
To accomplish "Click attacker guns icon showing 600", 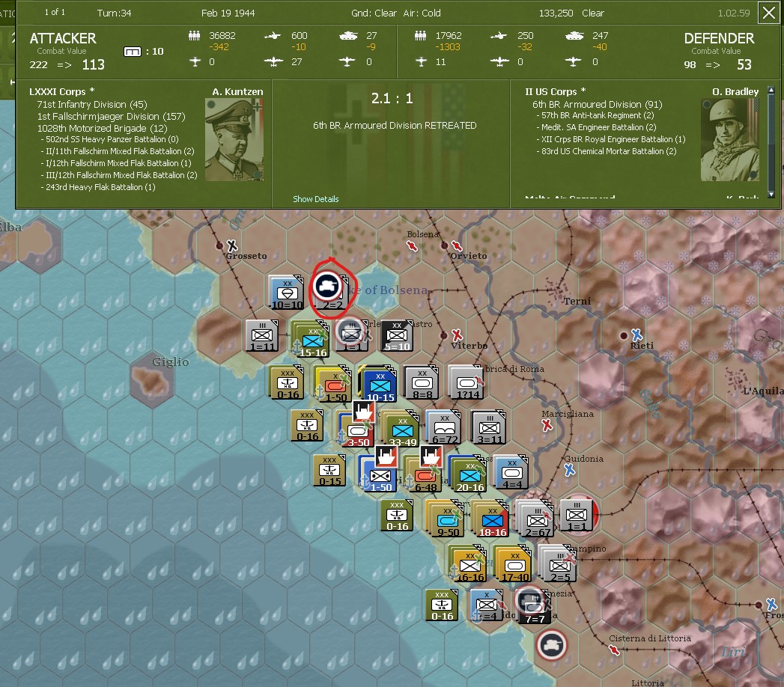I will 273,35.
